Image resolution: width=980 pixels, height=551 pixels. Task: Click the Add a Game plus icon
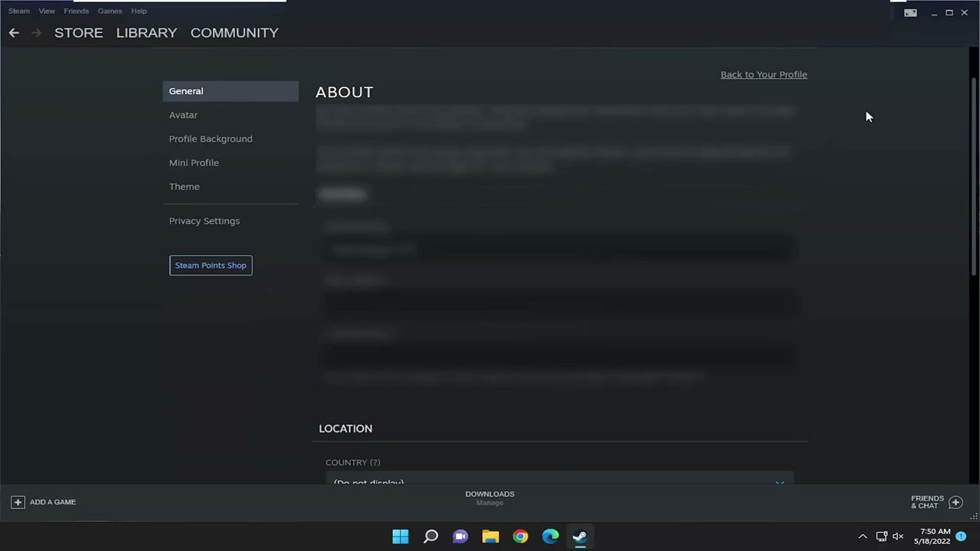[x=18, y=502]
